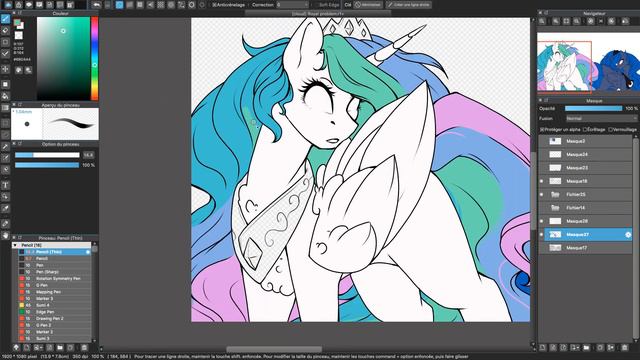Click brush panel trash icon

tap(84, 347)
